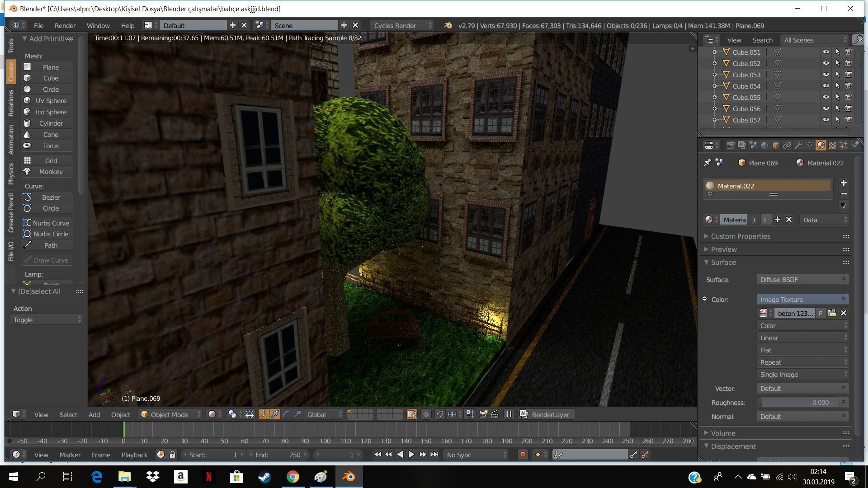Screen dimensions: 868x488
Task: Add a Monkey mesh primitive
Action: [x=47, y=171]
